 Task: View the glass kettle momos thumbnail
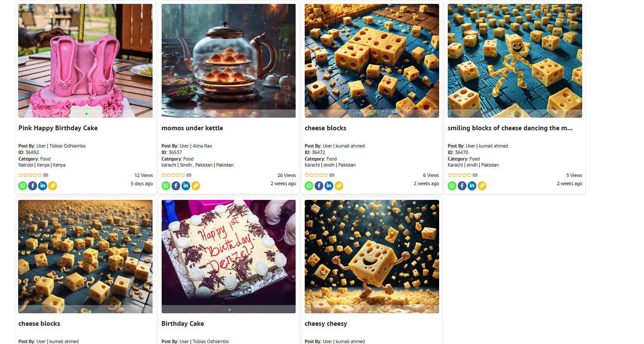[229, 61]
